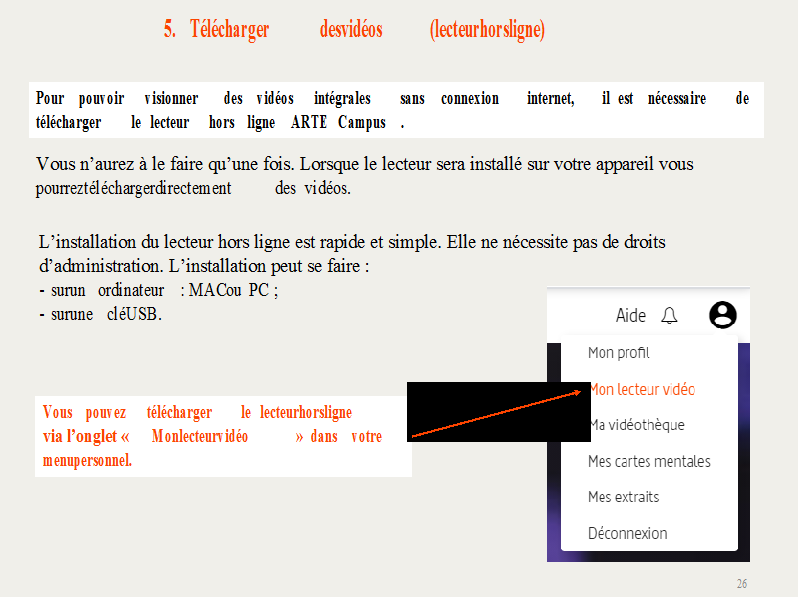Click the page number 26
The height and width of the screenshot is (600, 800).
tap(741, 584)
